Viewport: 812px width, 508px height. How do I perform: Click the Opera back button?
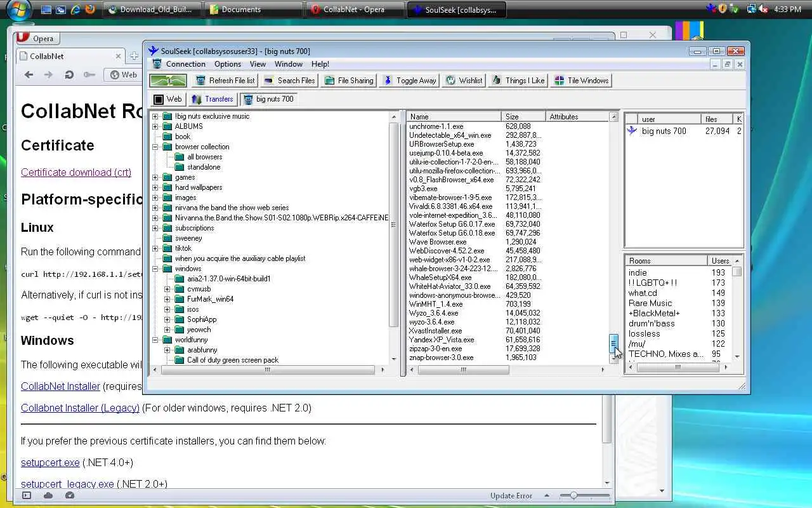(29, 75)
